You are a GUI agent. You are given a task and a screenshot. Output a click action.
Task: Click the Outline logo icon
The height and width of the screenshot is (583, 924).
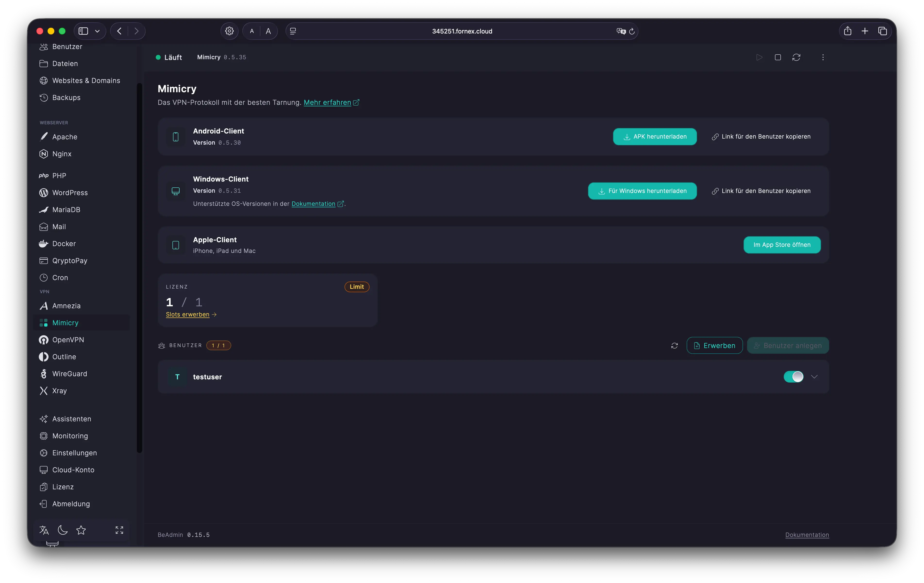click(44, 357)
